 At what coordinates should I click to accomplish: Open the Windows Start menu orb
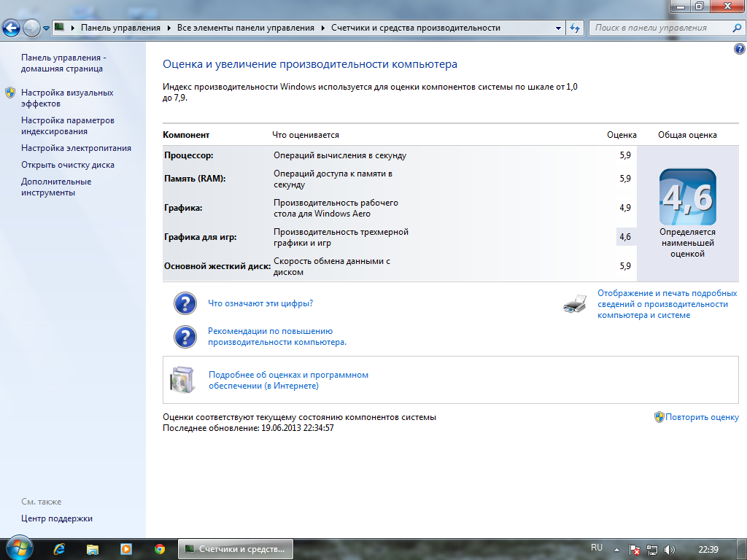pos(19,548)
